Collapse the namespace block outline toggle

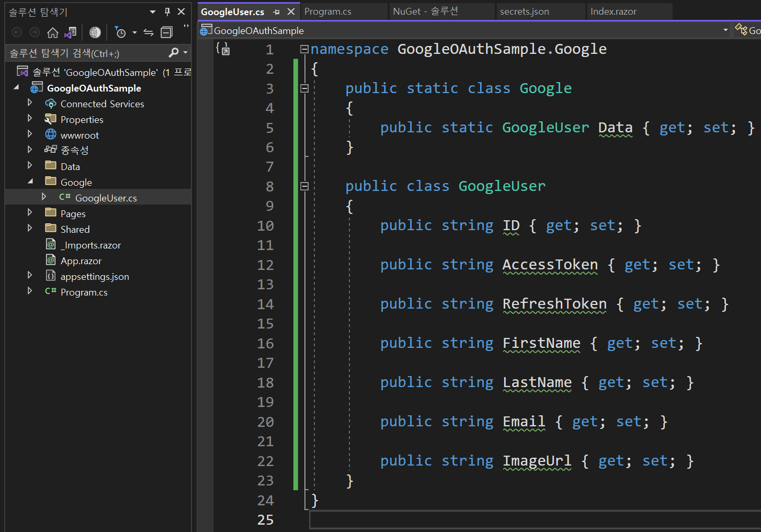coord(304,49)
